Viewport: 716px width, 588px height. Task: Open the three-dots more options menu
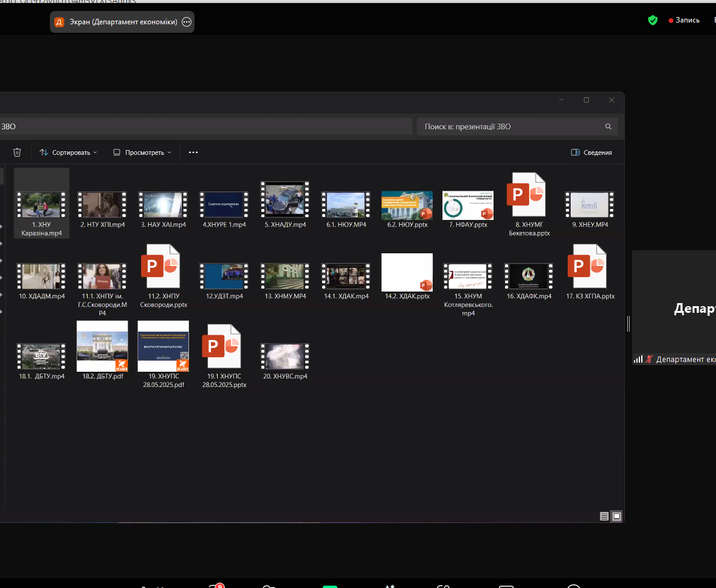click(193, 152)
